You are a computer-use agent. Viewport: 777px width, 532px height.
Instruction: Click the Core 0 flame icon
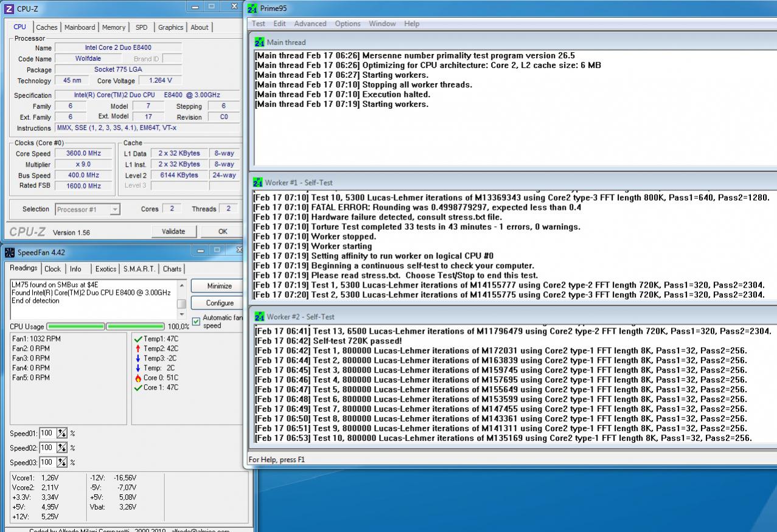tap(138, 378)
